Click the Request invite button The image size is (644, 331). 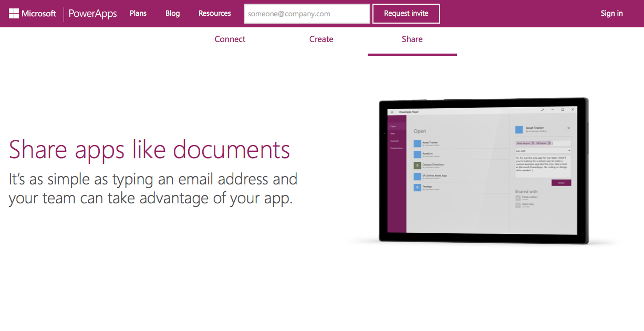pos(406,14)
